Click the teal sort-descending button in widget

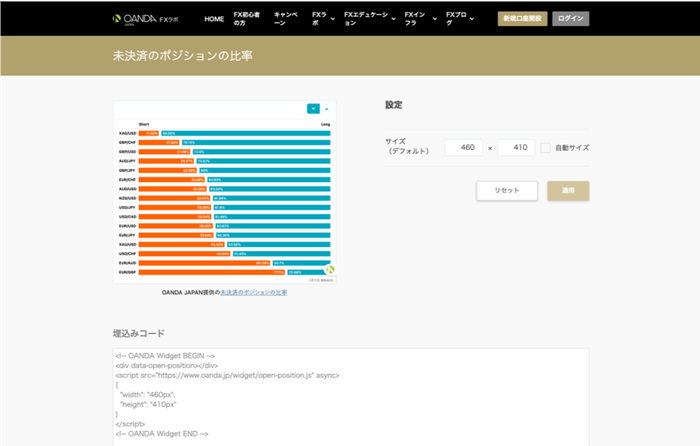point(313,108)
